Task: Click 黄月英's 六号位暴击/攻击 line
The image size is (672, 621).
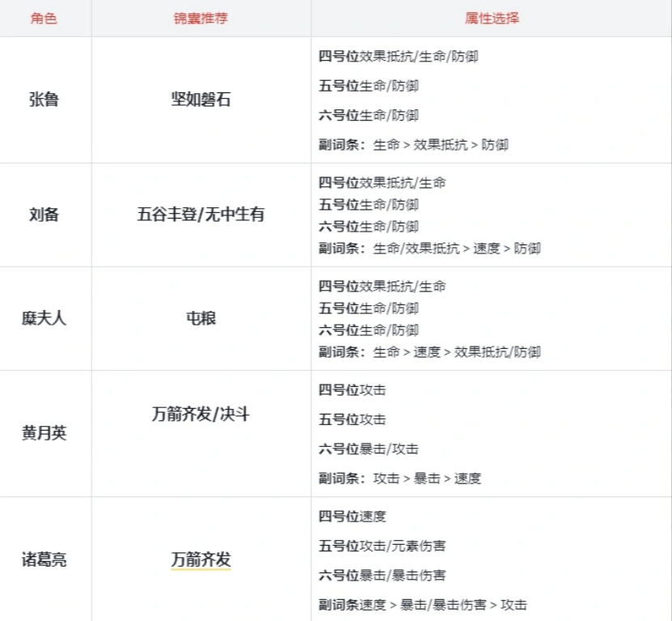Action: click(x=368, y=449)
